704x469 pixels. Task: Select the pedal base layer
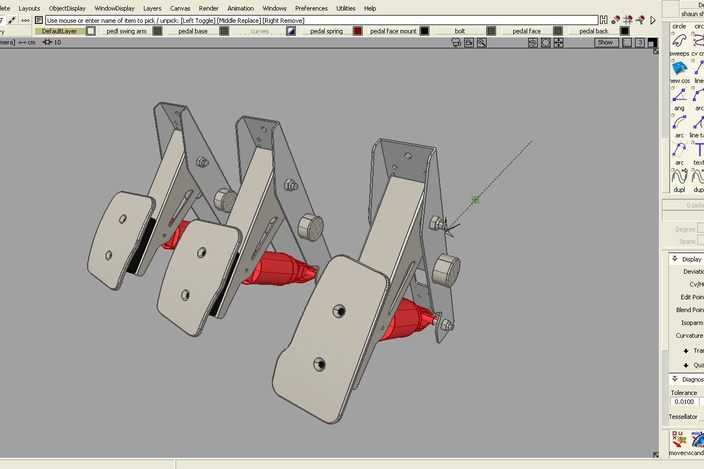[193, 31]
